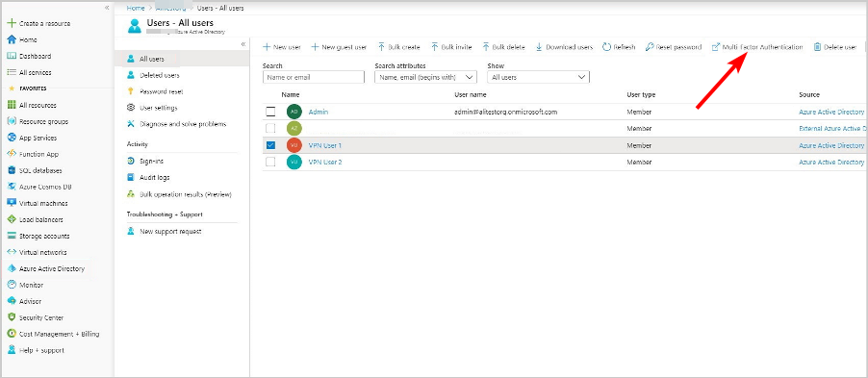Viewport: 868px width, 378px height.
Task: Click Download users in the toolbar
Action: pyautogui.click(x=564, y=47)
